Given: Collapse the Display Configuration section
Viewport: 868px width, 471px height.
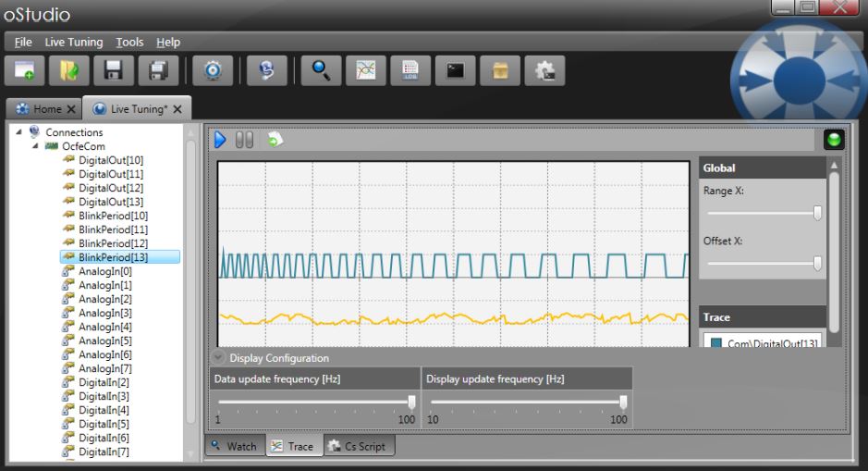Looking at the screenshot, I should pyautogui.click(x=218, y=357).
